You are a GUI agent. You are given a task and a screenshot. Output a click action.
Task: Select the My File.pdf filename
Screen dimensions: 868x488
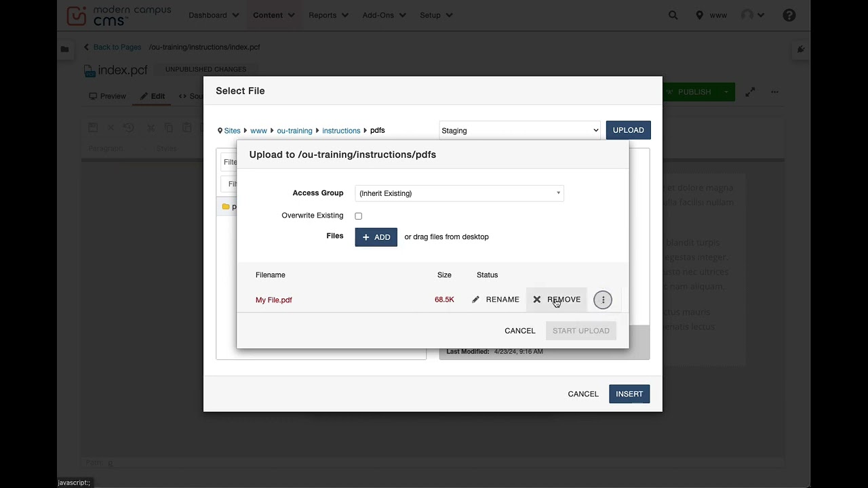point(274,300)
